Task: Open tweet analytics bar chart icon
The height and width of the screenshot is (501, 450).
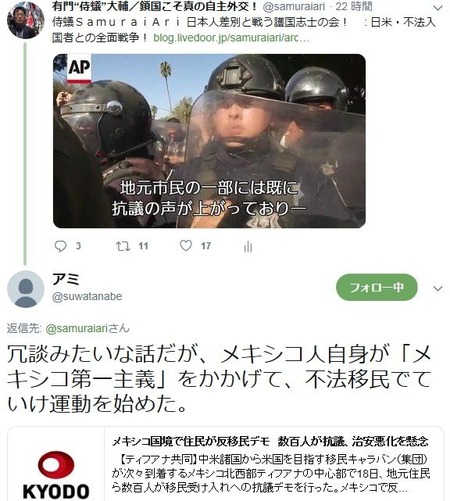Action: pos(248,246)
